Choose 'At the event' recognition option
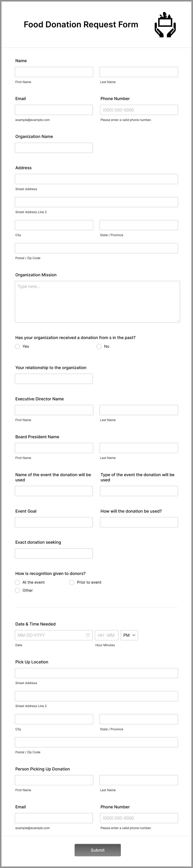Image resolution: width=193 pixels, height=868 pixels. [17, 582]
